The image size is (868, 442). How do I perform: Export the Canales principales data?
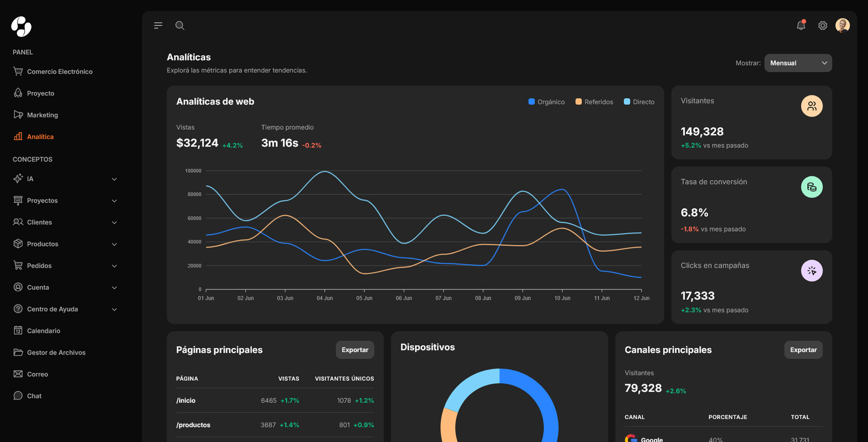coord(803,350)
